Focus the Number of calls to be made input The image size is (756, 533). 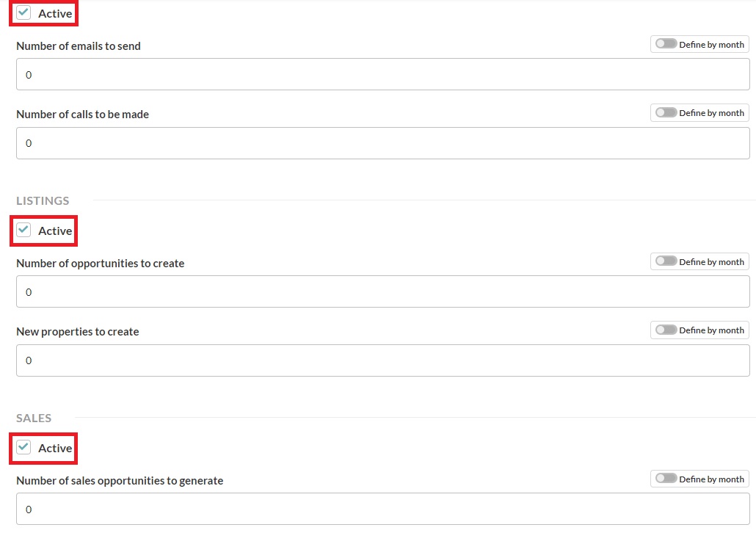[x=382, y=143]
